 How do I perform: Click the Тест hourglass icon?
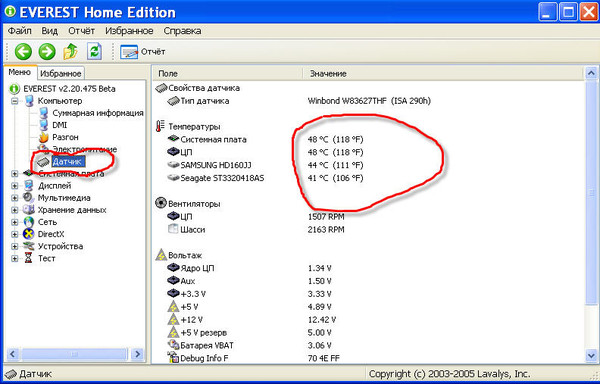pyautogui.click(x=28, y=258)
